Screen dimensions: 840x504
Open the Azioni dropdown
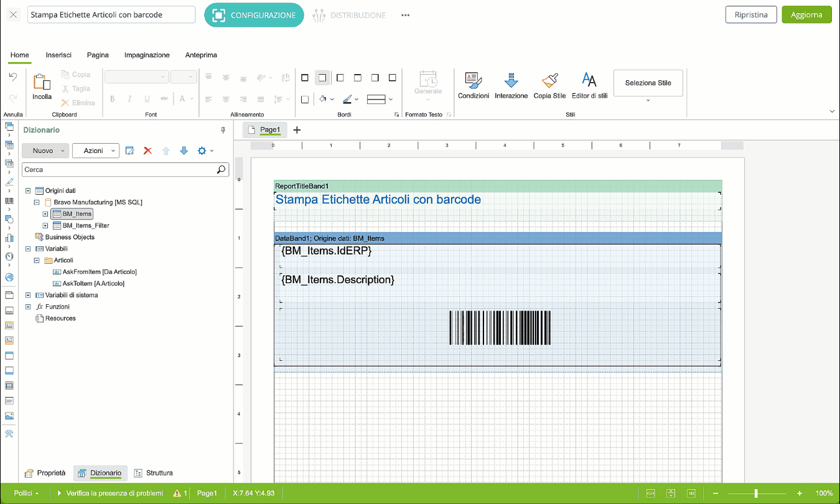point(96,151)
